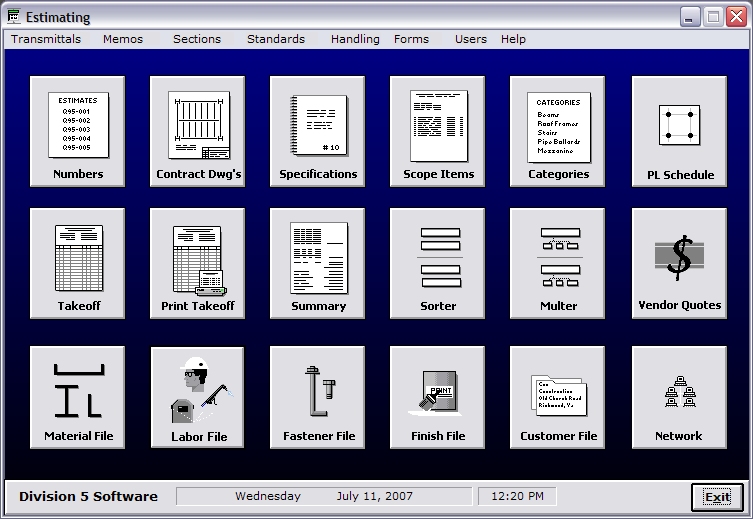Open the Scope Items screen

(438, 131)
